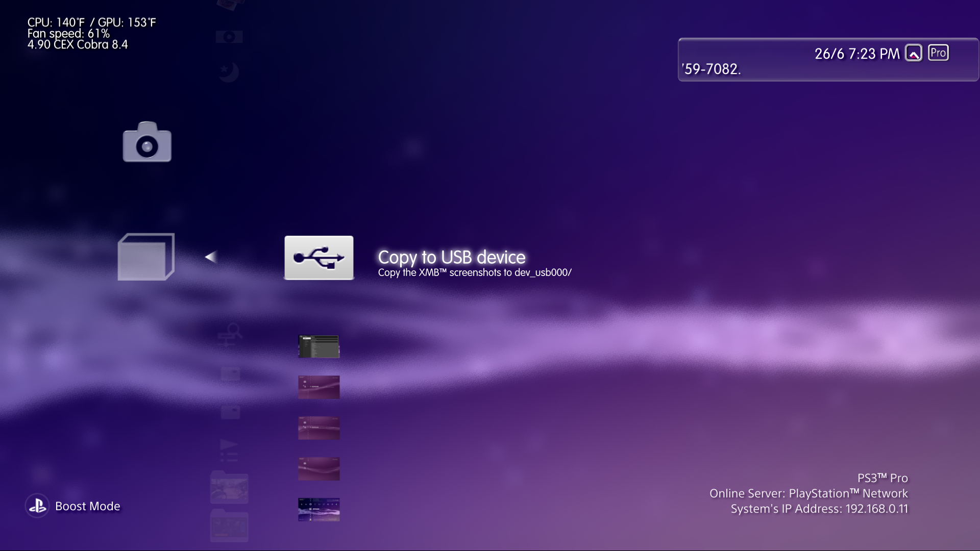Image resolution: width=980 pixels, height=551 pixels.
Task: Open the folder icon near Boost Mode
Action: click(x=229, y=487)
